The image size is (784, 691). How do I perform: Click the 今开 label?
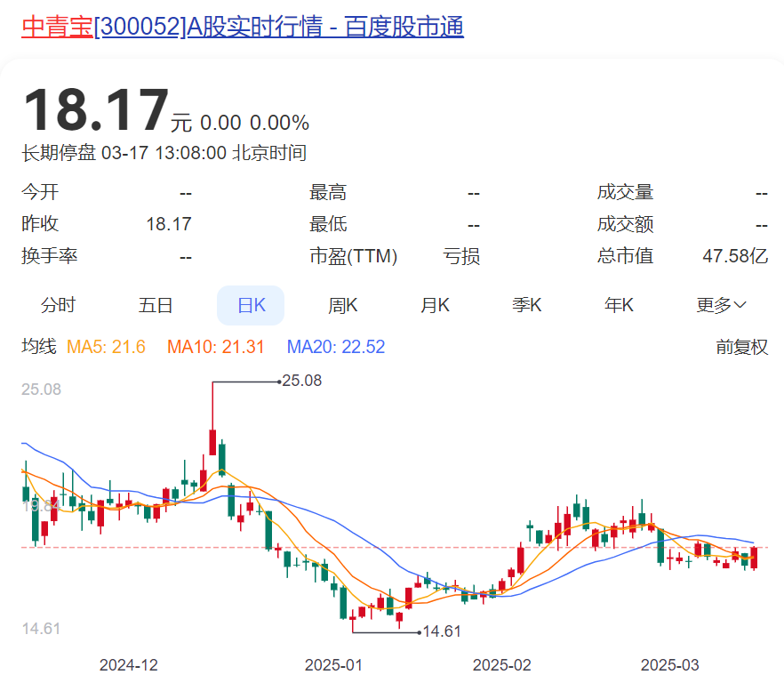click(40, 192)
